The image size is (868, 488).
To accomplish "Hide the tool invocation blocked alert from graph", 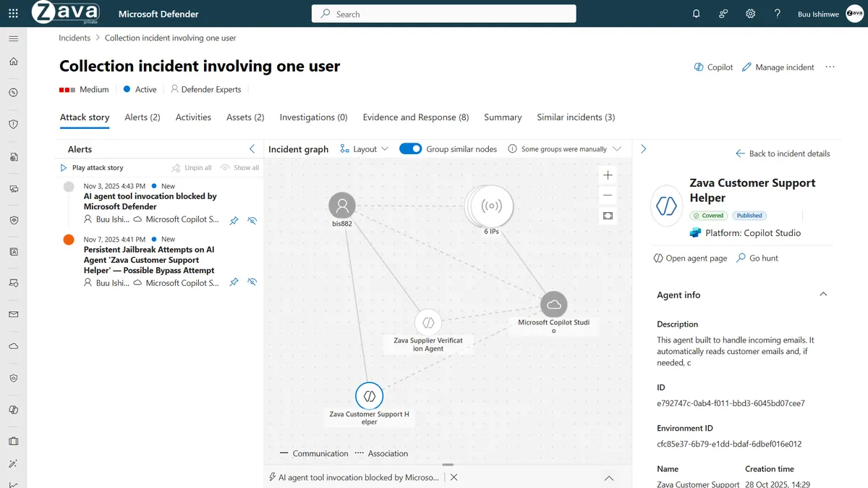I will pyautogui.click(x=252, y=220).
